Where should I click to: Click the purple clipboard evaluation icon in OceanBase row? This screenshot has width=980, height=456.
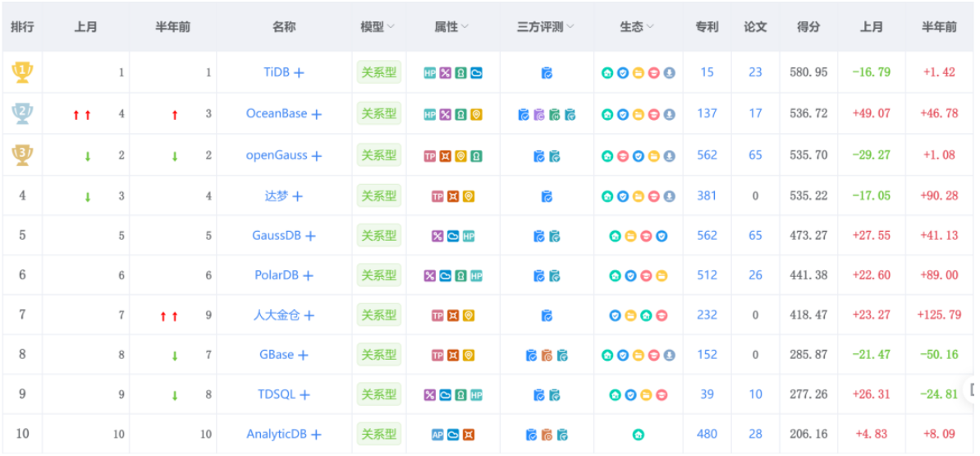click(x=539, y=114)
